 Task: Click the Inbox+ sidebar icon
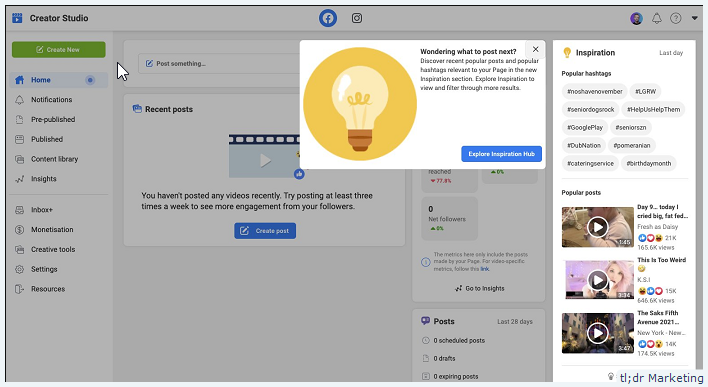coord(19,210)
